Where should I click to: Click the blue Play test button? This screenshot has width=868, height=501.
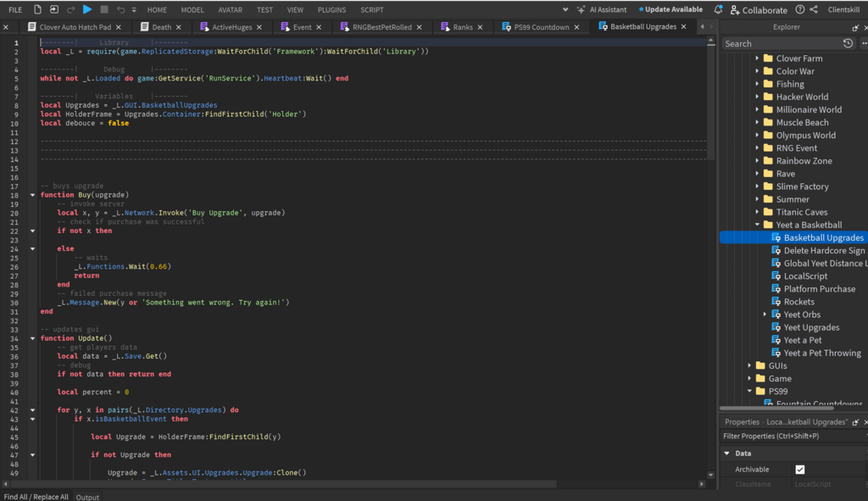87,9
